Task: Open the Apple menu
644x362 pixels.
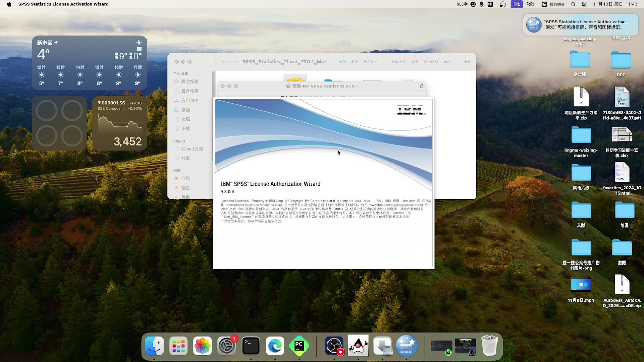Action: [x=9, y=4]
